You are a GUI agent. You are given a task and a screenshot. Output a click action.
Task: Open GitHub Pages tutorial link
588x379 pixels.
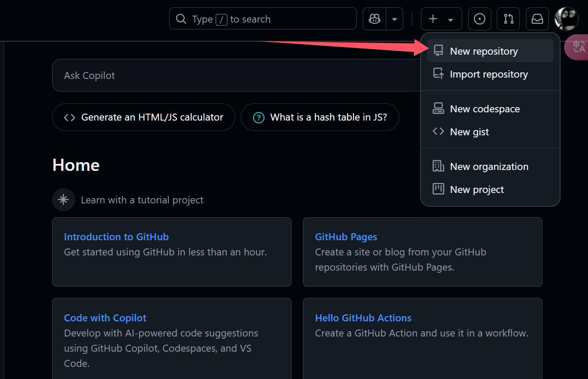coord(346,237)
